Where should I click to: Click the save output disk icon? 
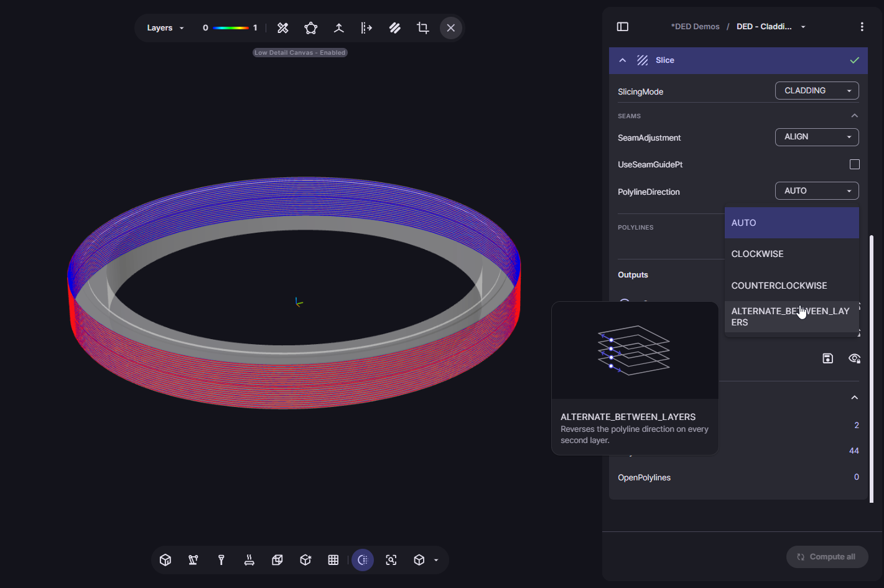click(827, 358)
